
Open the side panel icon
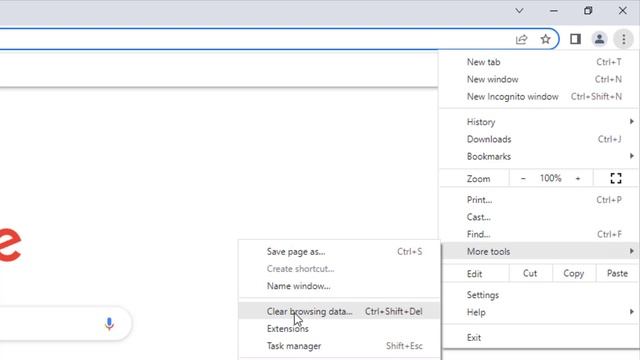click(x=575, y=39)
